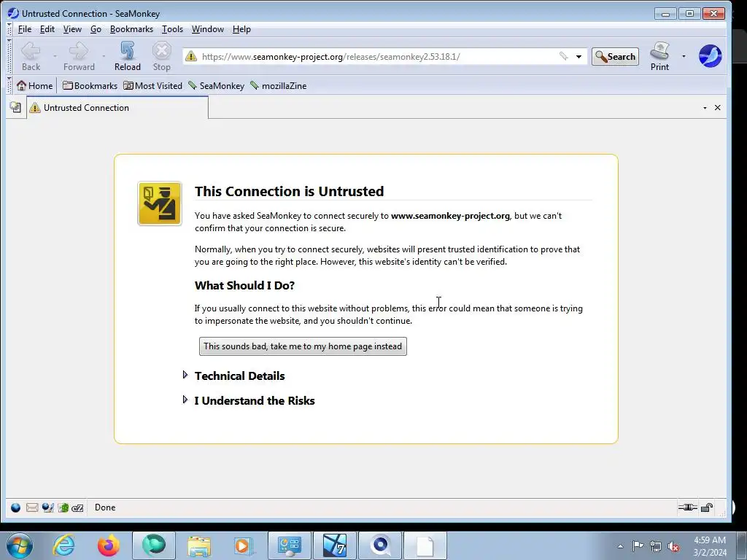The image size is (747, 560).
Task: Open the Tools menu
Action: coord(172,29)
